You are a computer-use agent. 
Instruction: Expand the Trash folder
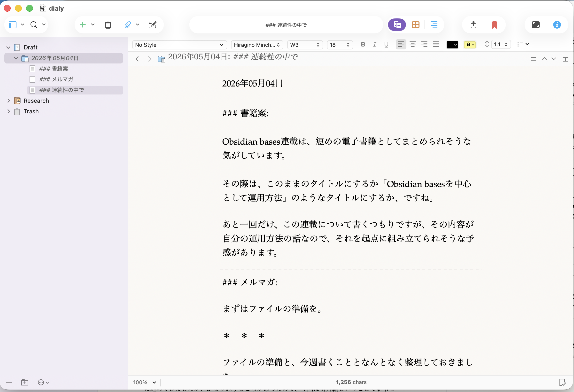[x=8, y=111]
